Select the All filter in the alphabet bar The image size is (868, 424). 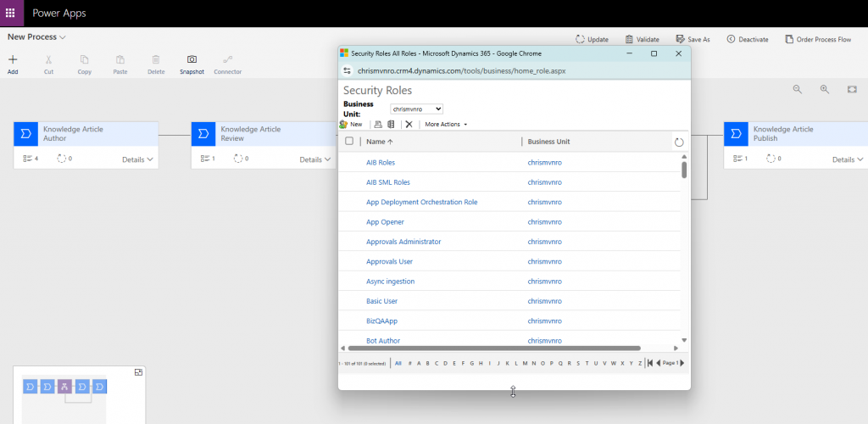coord(398,363)
